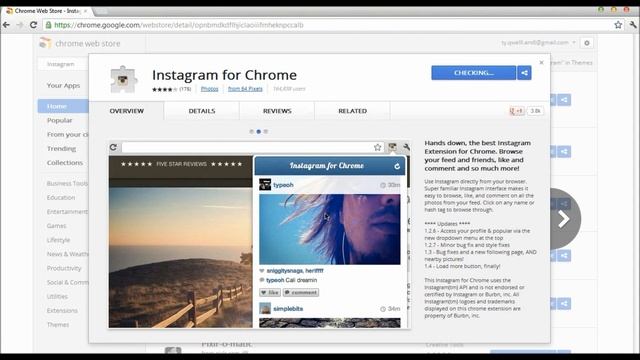Screen dimensions: 640x360
Task: Open Business Tools category
Action: (x=67, y=184)
